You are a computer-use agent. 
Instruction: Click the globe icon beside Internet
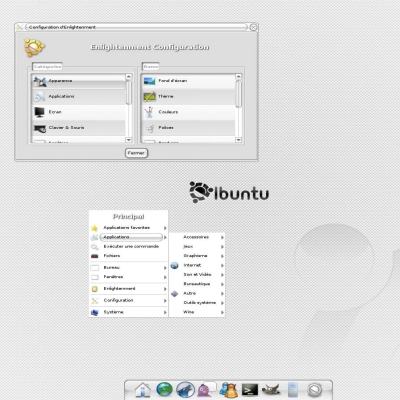pos(175,266)
